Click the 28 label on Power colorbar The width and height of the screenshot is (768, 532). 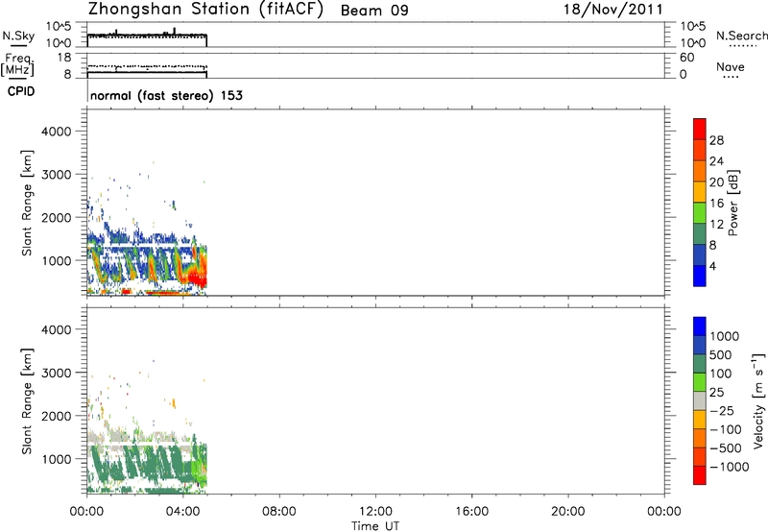[x=716, y=140]
